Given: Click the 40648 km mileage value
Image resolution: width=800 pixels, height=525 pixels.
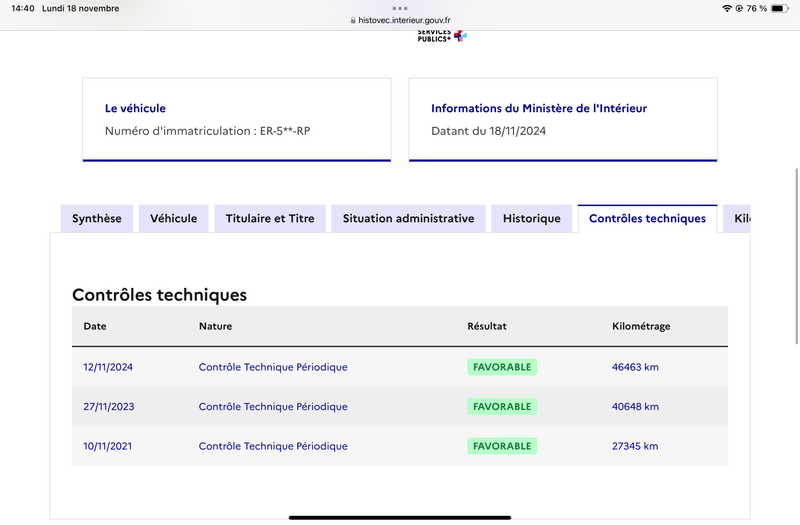Looking at the screenshot, I should [x=635, y=407].
